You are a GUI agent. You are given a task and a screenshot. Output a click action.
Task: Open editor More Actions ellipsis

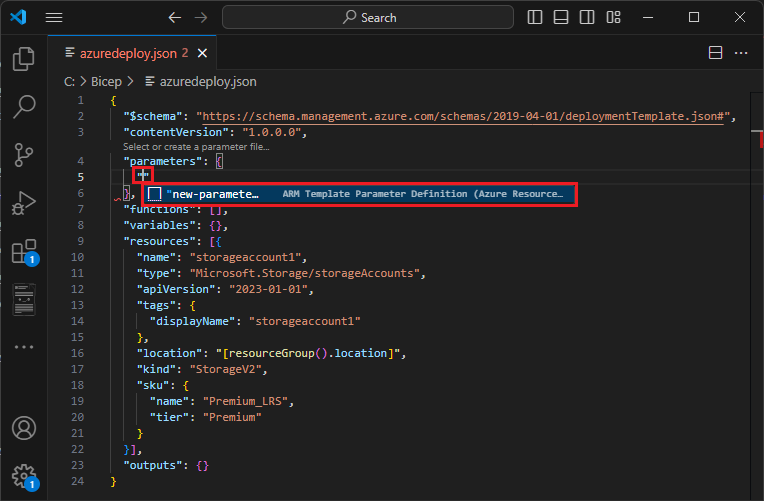tap(741, 53)
